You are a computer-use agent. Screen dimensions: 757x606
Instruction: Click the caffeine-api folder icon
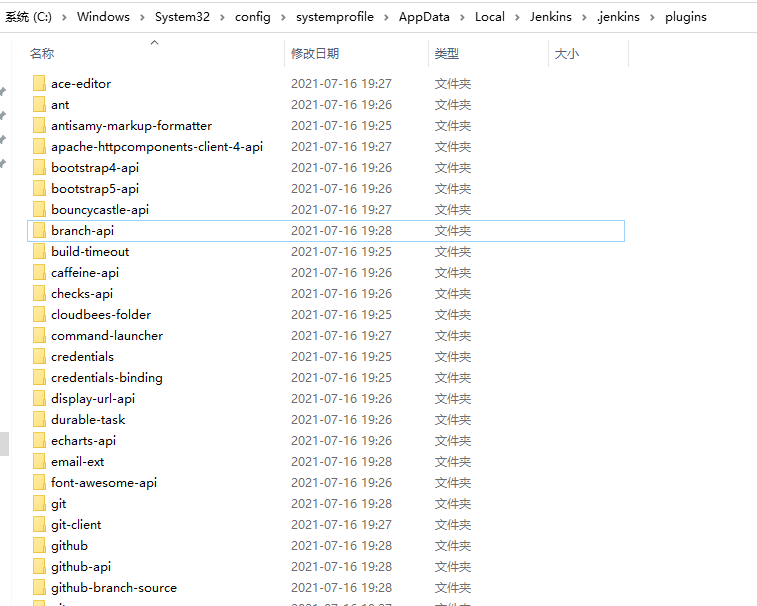coord(40,272)
